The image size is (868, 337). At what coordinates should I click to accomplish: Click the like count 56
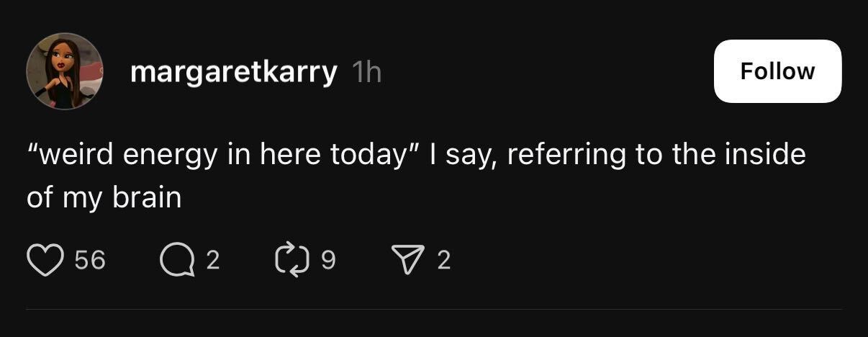tap(90, 260)
